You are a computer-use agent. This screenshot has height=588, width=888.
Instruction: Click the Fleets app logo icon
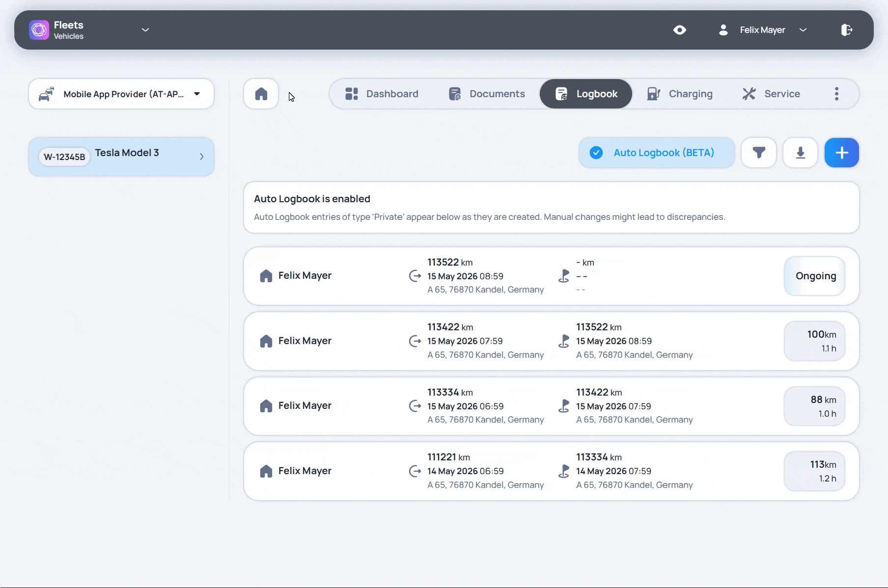coord(39,30)
